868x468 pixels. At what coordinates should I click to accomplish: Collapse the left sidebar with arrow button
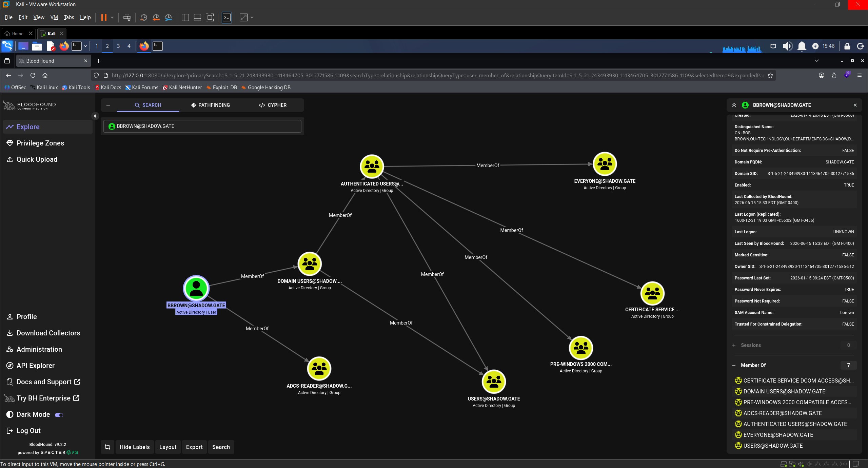coord(95,116)
